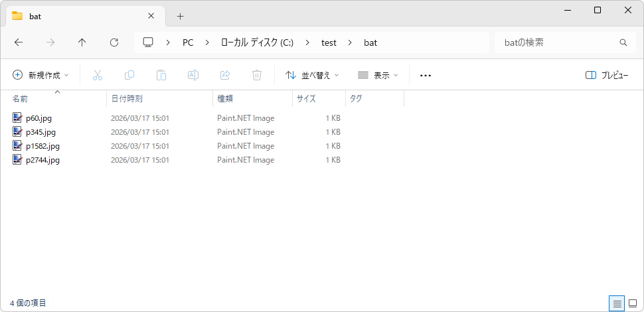Open the 並べ替え sort dropdown
The height and width of the screenshot is (312, 644).
click(x=313, y=76)
